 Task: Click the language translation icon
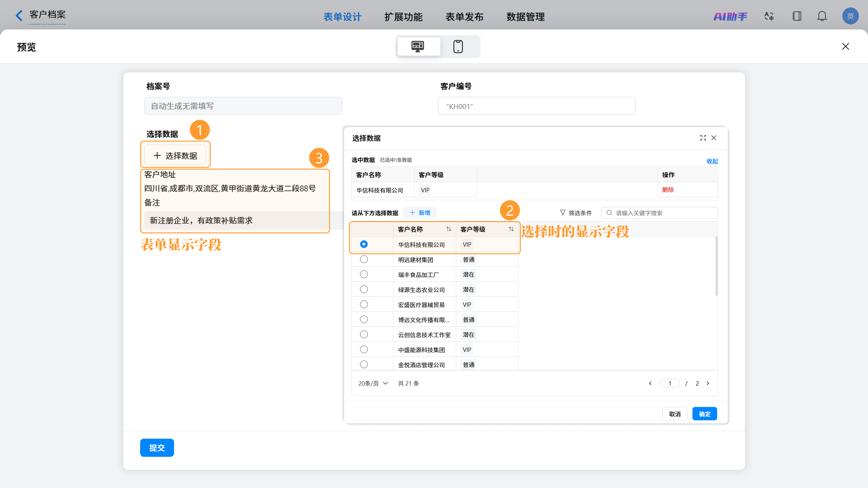click(769, 16)
